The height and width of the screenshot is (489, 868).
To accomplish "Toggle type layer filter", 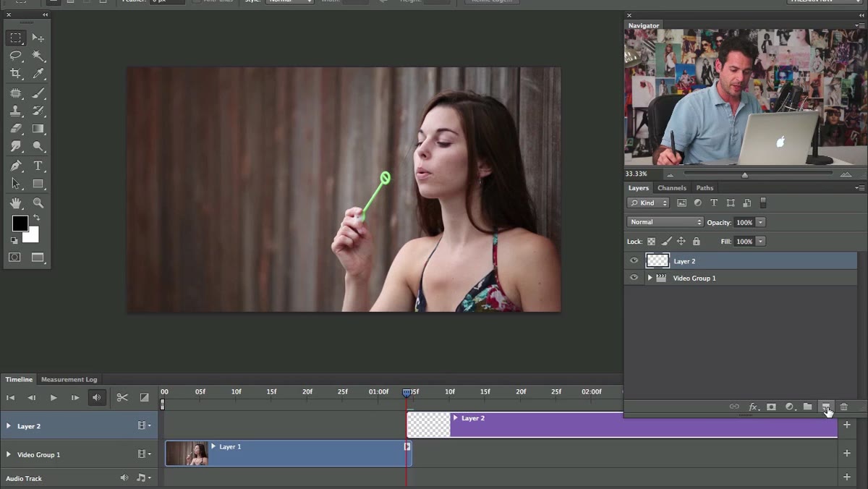I will pos(714,203).
